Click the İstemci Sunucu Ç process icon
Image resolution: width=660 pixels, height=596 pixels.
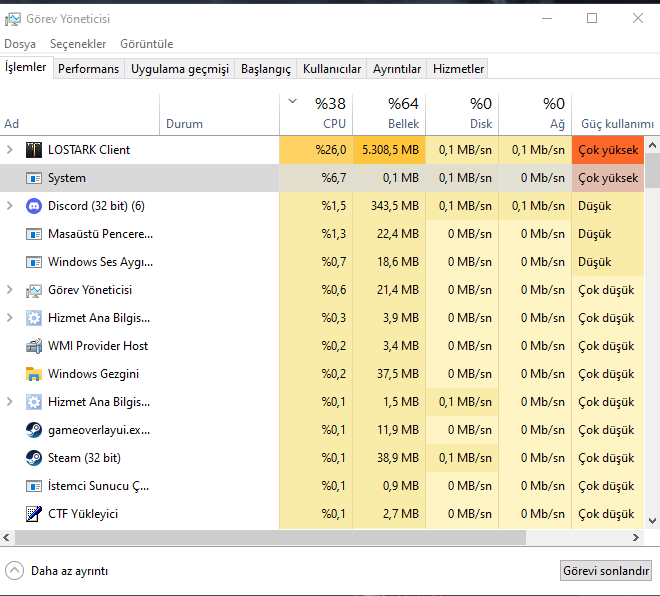coord(34,486)
